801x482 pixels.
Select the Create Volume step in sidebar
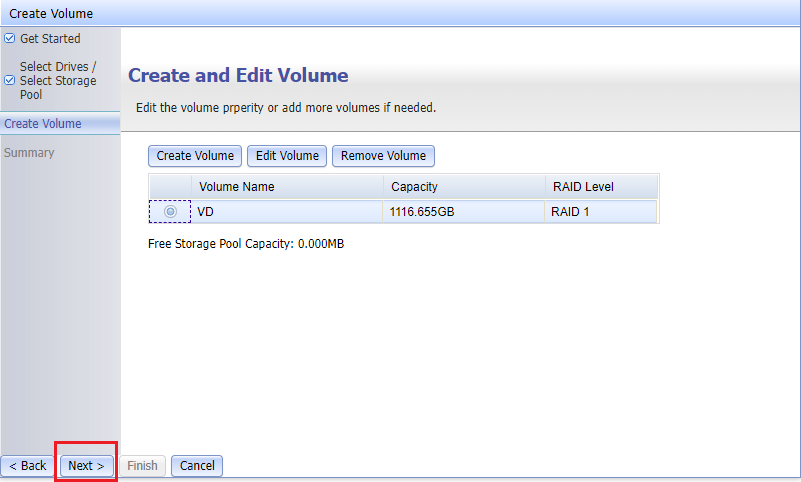60,124
